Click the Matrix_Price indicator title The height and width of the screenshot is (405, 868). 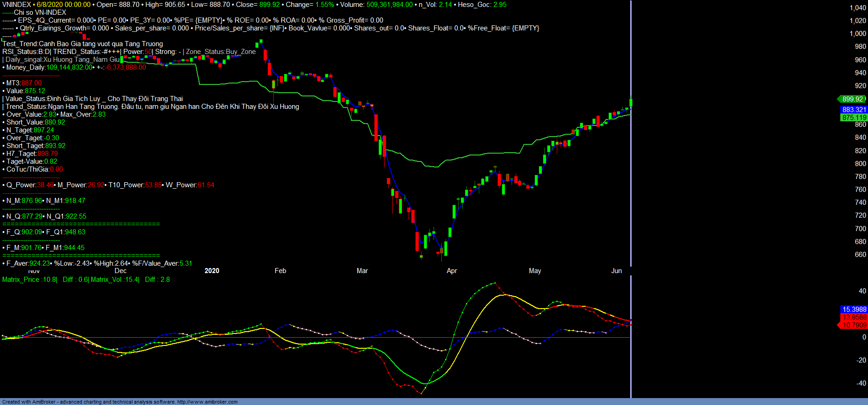pyautogui.click(x=29, y=280)
